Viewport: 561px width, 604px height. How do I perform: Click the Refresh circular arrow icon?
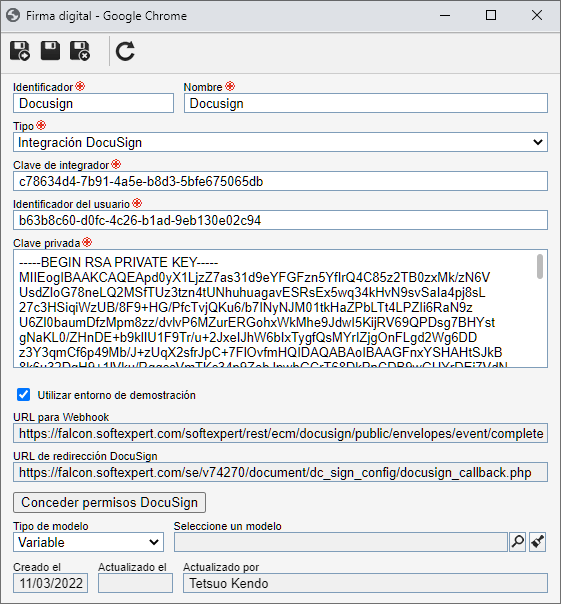coord(125,51)
